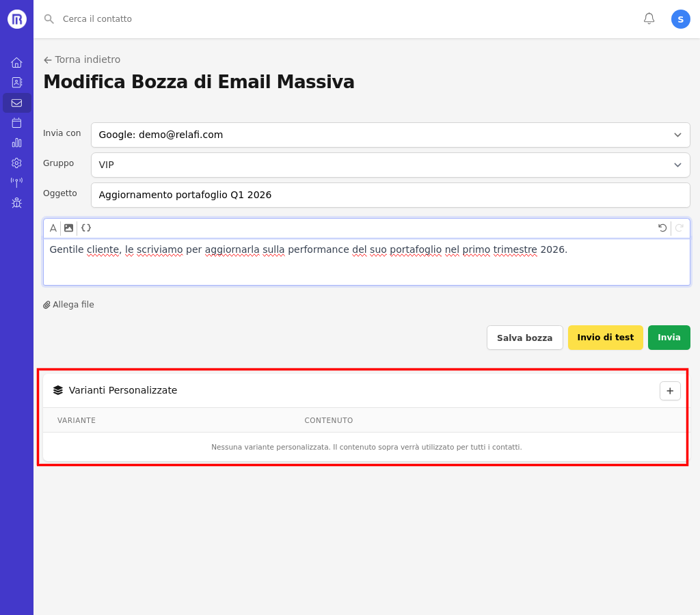Click the user avatar S at top right
Screen dimensions: 700x615
(x=680, y=18)
